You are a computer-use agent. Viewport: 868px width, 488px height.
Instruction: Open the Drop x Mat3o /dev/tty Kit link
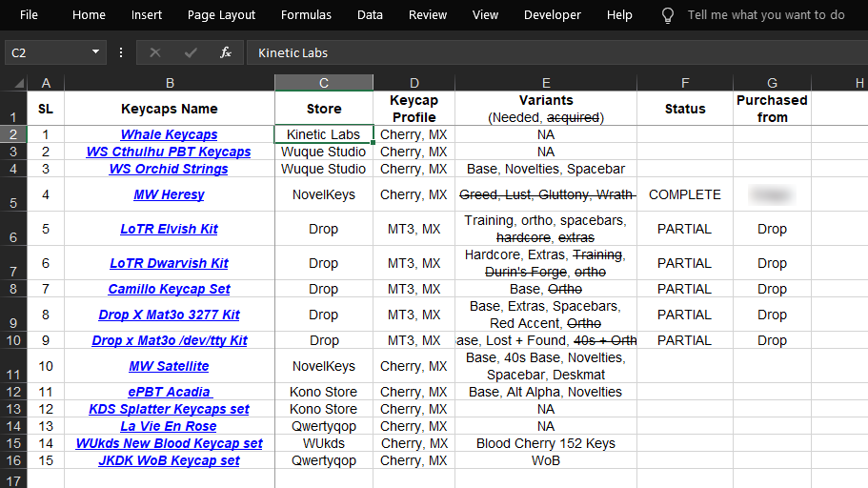pyautogui.click(x=170, y=340)
